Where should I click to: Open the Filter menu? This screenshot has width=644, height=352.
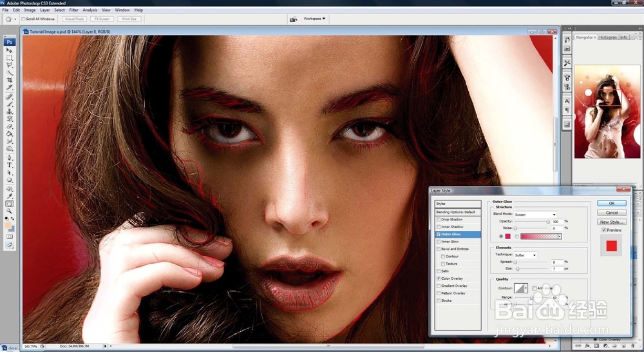point(73,10)
